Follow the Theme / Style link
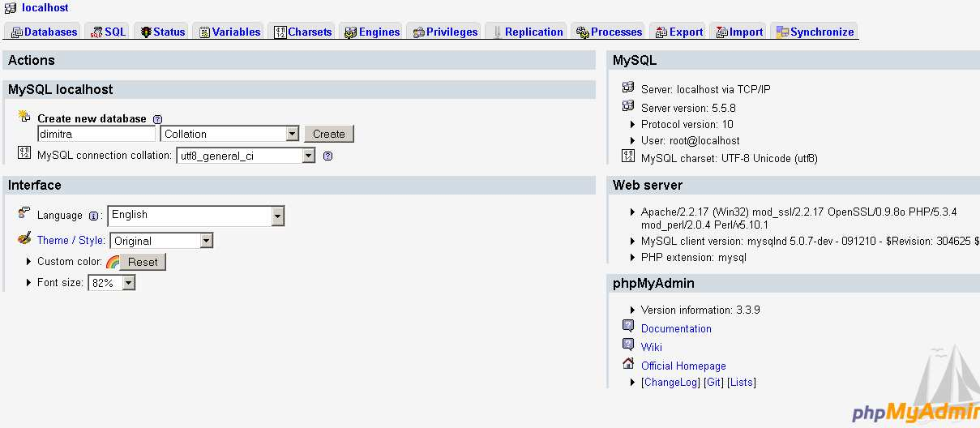The width and height of the screenshot is (980, 428). click(x=71, y=241)
